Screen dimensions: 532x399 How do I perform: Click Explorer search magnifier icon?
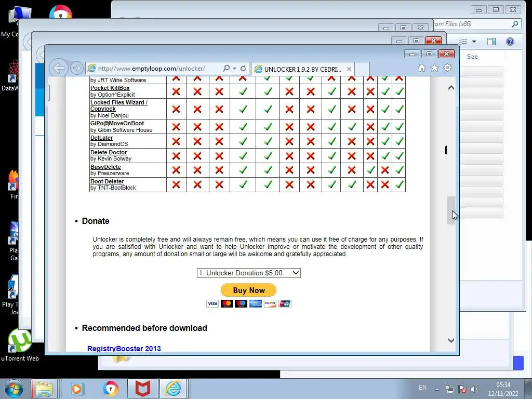tap(515, 24)
